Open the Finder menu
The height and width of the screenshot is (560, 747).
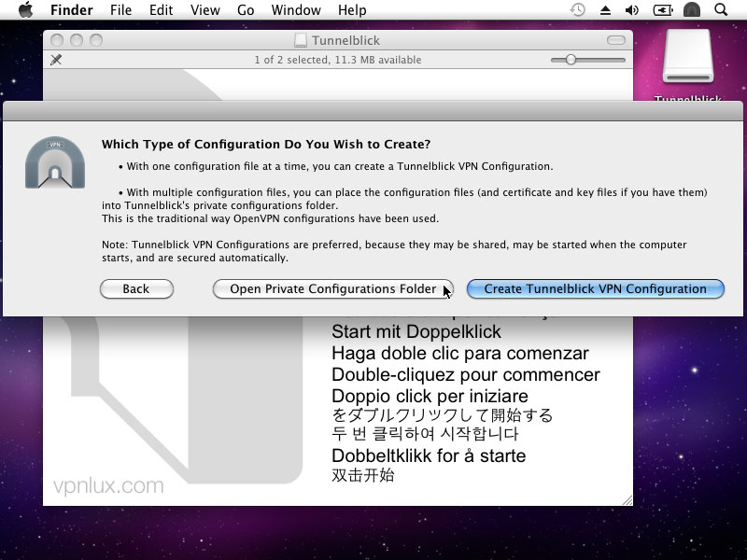[x=72, y=10]
